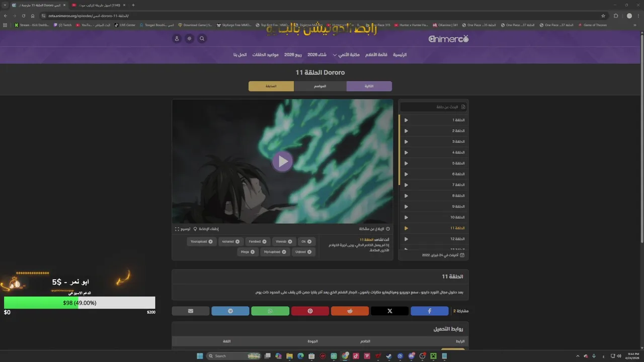This screenshot has width=644, height=362.
Task: Select the Viewsb server
Action: click(x=284, y=241)
